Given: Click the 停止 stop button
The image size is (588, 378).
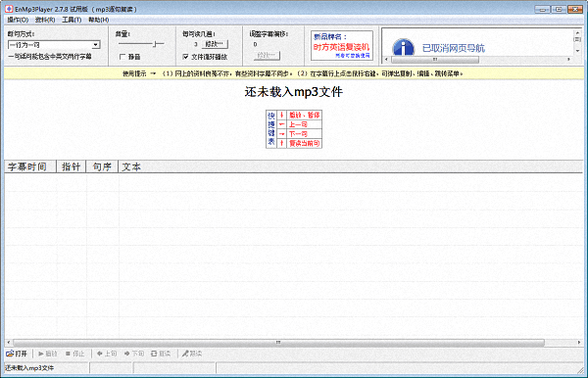Looking at the screenshot, I should 75,354.
